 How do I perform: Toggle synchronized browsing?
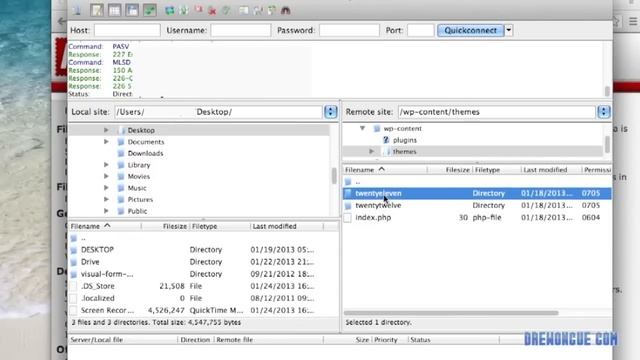point(272,11)
